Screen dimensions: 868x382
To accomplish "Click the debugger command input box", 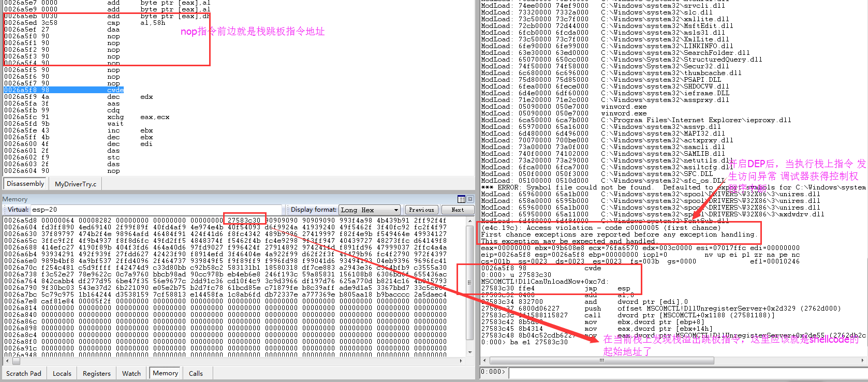I will pyautogui.click(x=683, y=372).
